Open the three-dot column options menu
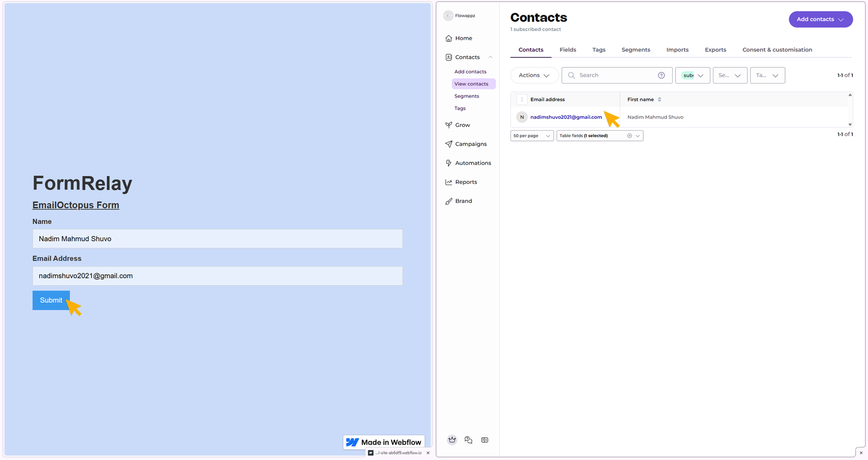 pyautogui.click(x=522, y=100)
